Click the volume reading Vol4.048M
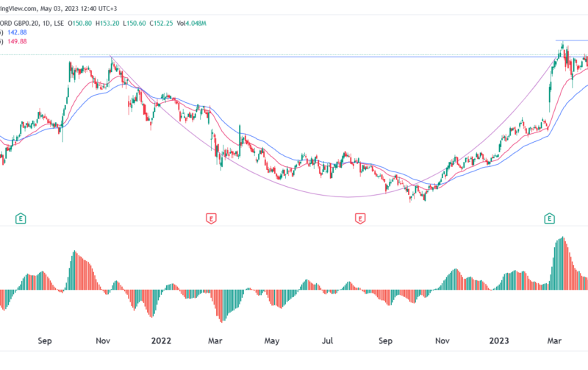 tap(191, 24)
